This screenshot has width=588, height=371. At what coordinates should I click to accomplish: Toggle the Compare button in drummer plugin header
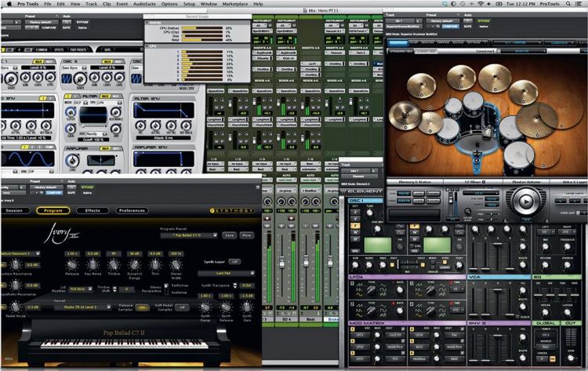(448, 25)
